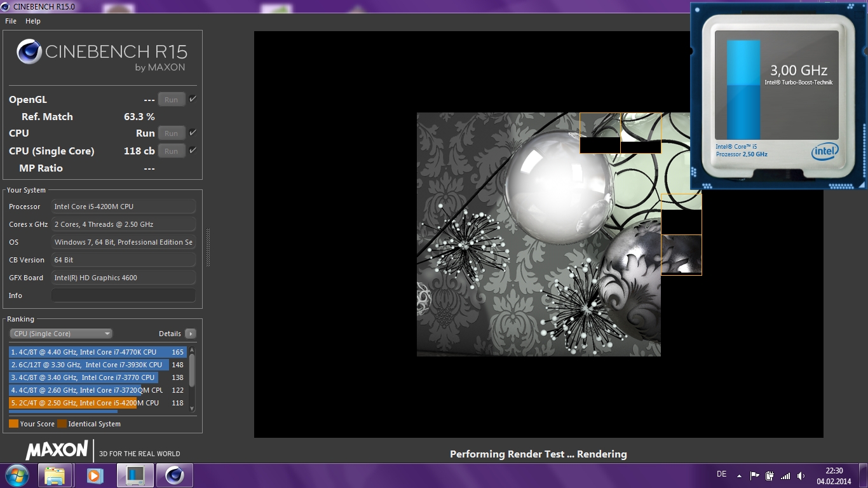Open the Help menu
Image resolution: width=868 pixels, height=488 pixels.
pos(33,21)
